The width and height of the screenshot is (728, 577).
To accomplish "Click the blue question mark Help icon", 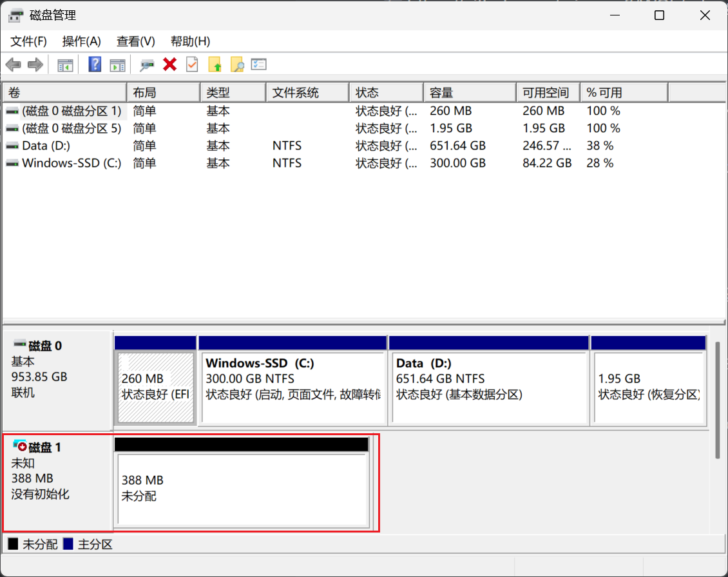I will 95,64.
